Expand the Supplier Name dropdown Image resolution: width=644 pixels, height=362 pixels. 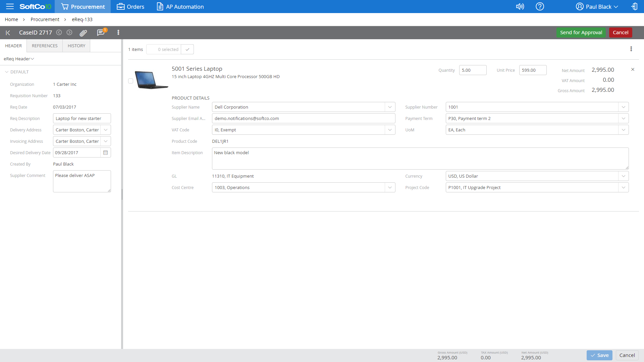[x=390, y=107]
